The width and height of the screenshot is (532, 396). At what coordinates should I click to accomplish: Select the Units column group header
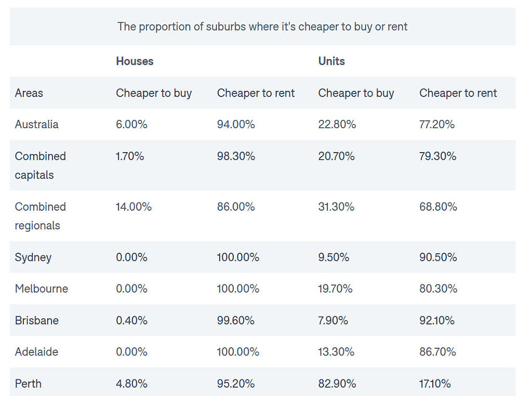(331, 61)
